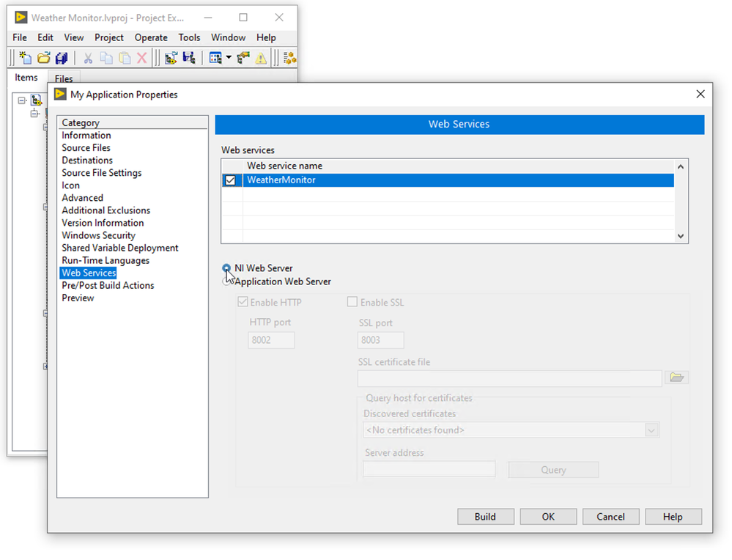Open Operate menu in menu bar
This screenshot has height=560, width=732.
click(151, 37)
